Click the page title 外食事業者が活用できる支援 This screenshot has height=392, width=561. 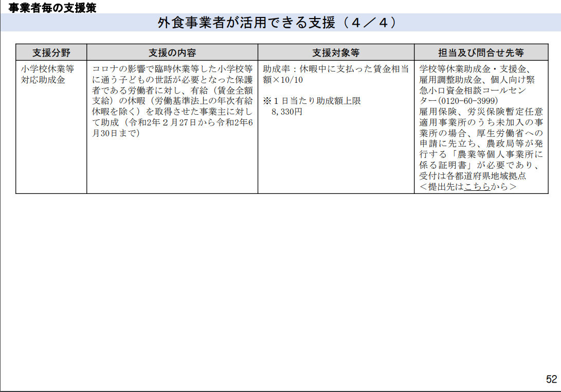click(246, 23)
